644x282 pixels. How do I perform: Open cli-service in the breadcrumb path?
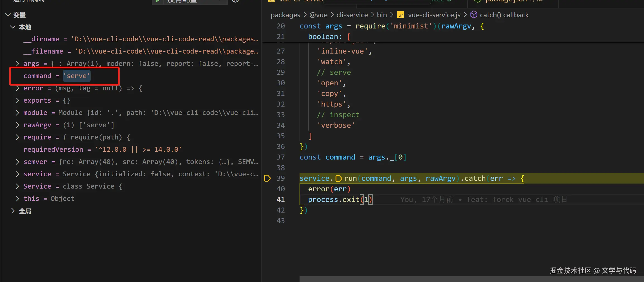(352, 15)
